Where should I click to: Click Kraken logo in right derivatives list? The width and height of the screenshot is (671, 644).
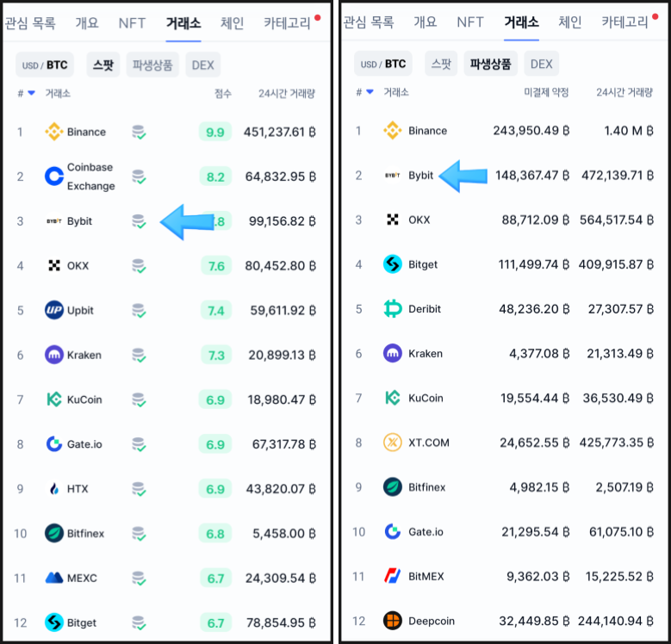[393, 353]
